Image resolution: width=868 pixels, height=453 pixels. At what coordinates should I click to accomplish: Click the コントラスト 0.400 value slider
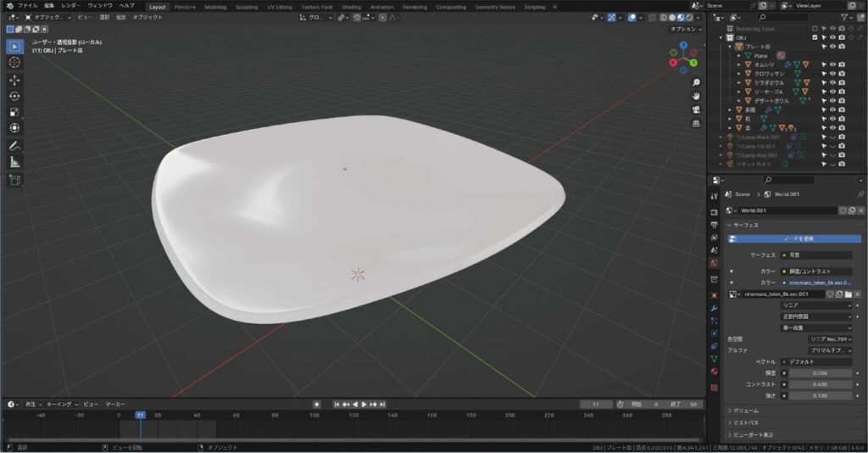tap(821, 384)
